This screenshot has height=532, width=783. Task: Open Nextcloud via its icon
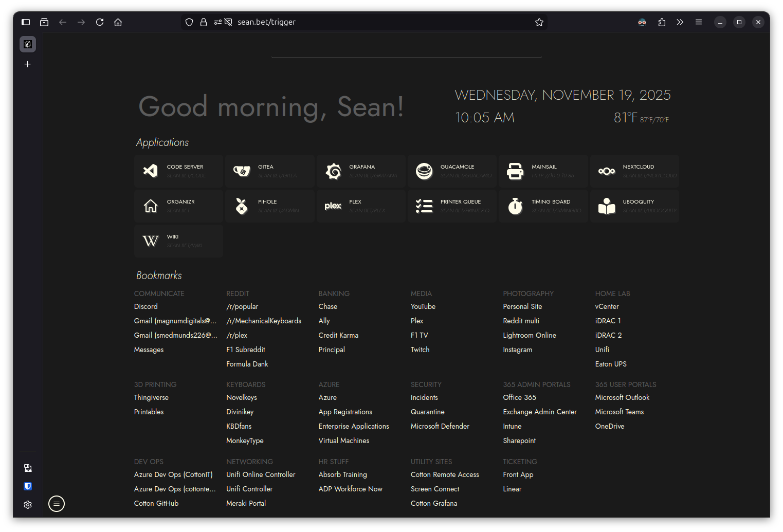pyautogui.click(x=607, y=171)
